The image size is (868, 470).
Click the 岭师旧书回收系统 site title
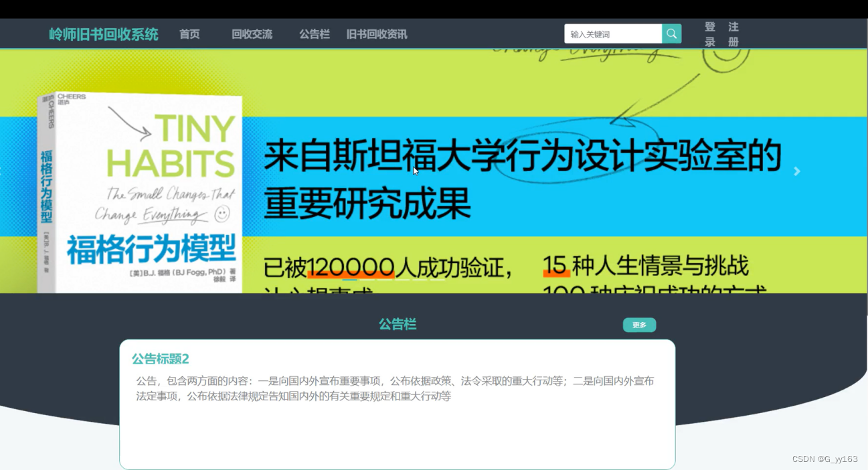point(104,34)
